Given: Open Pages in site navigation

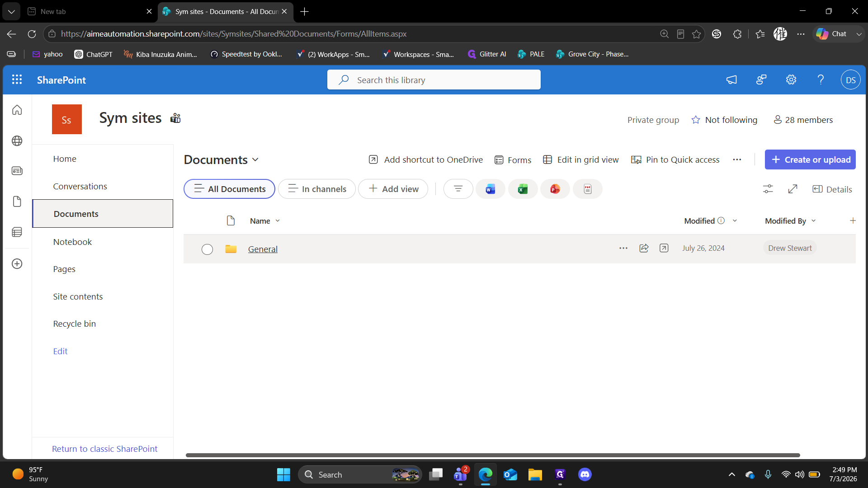Looking at the screenshot, I should pyautogui.click(x=64, y=269).
